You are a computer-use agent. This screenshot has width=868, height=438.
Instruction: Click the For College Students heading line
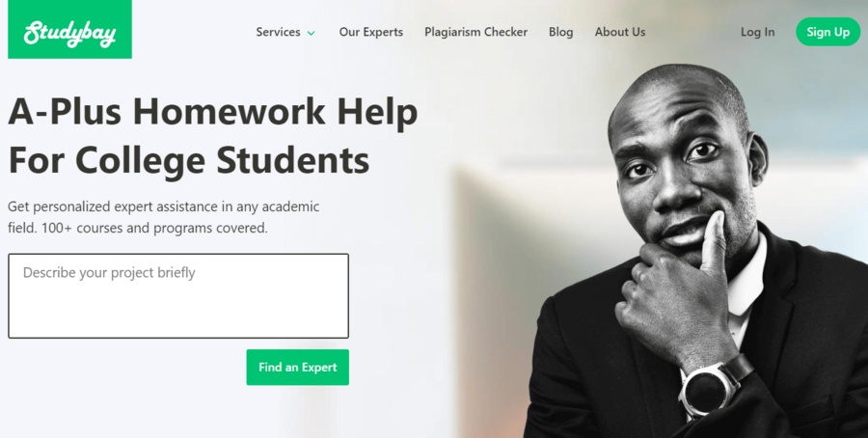click(189, 160)
